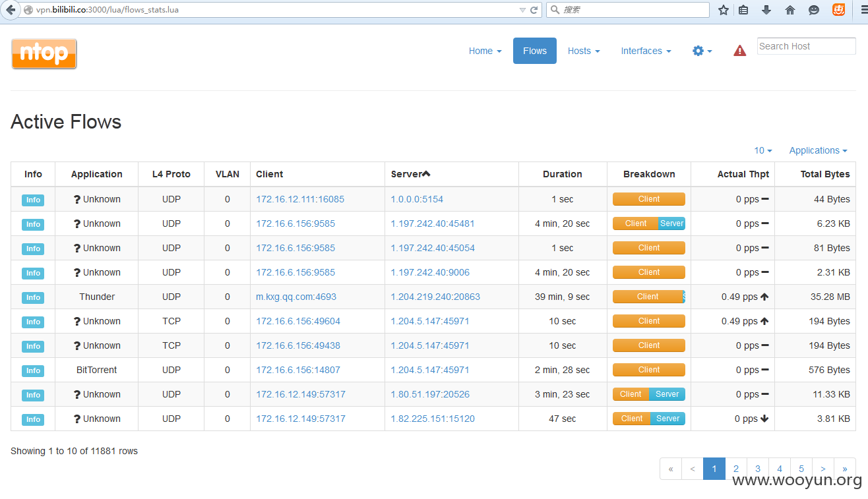Bookmark this page with star icon

pos(724,10)
